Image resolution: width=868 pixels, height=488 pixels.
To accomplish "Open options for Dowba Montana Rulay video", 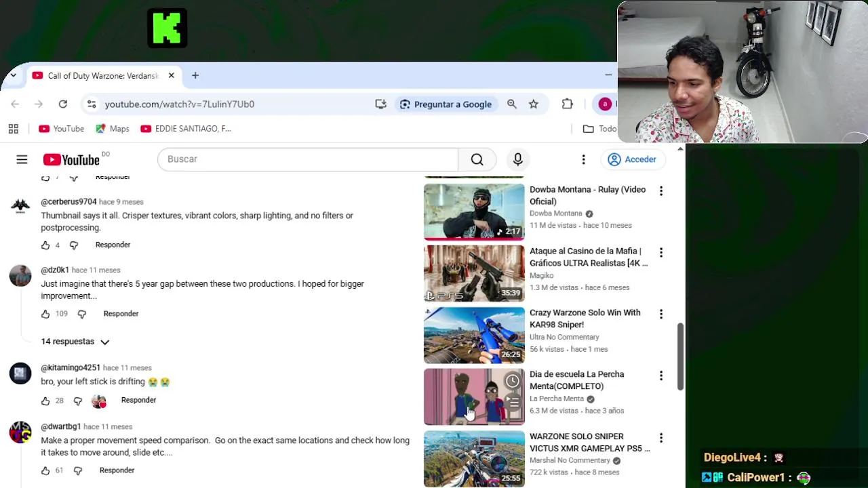I will point(661,191).
